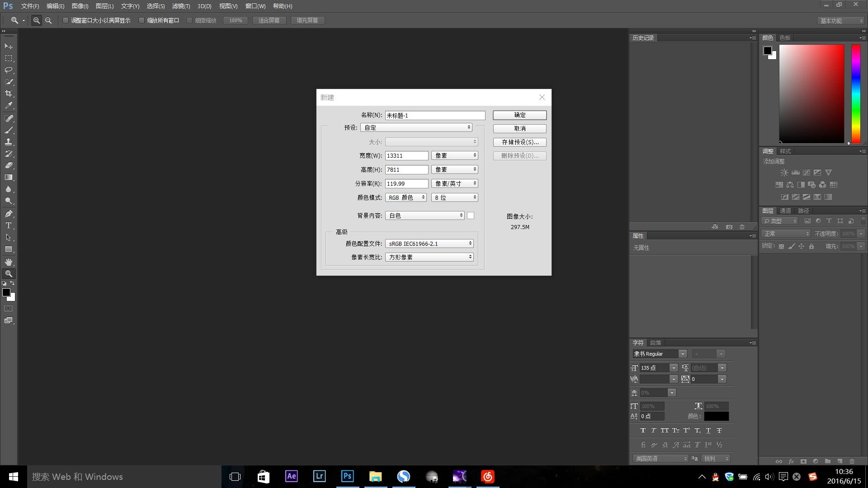Viewport: 868px width, 488px height.
Task: Select the Gradient tool
Action: click(9, 178)
